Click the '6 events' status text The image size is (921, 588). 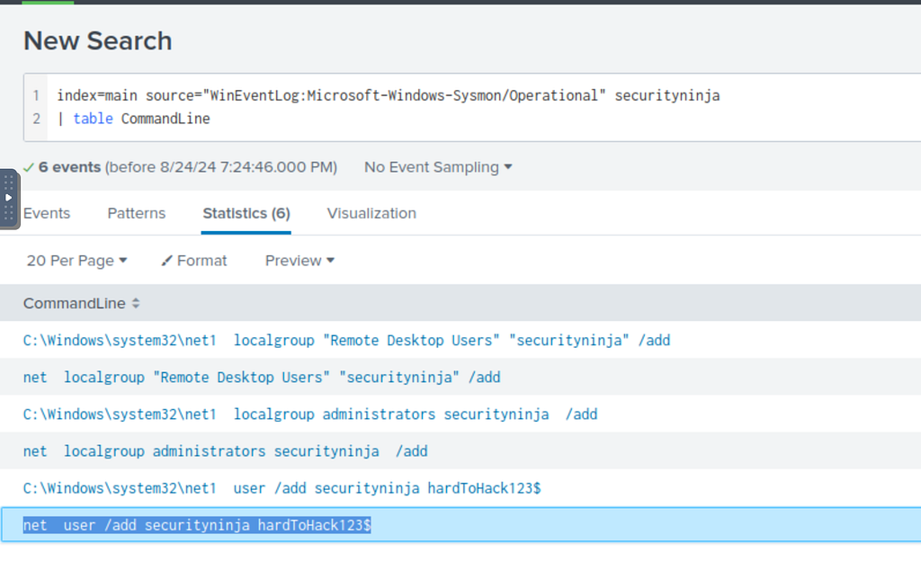[x=69, y=167]
